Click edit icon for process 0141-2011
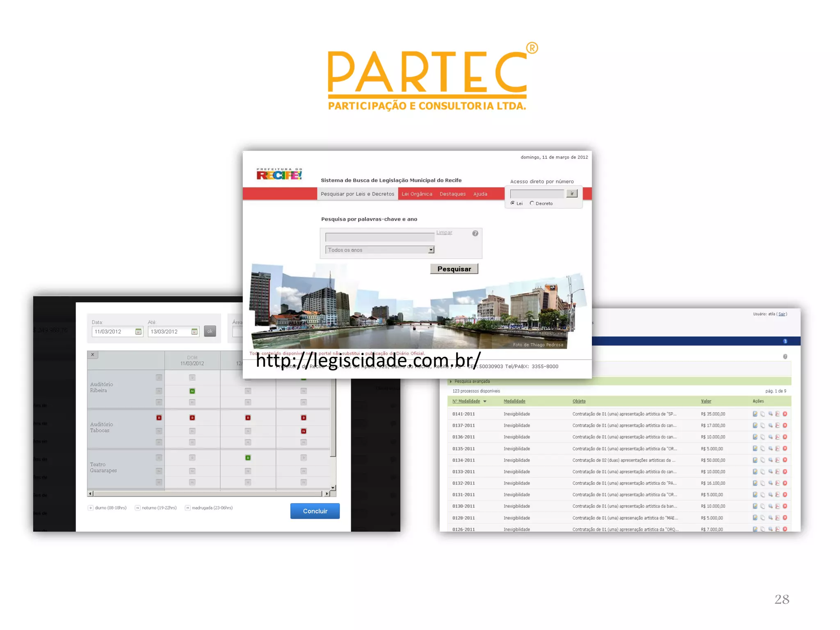 (x=755, y=414)
